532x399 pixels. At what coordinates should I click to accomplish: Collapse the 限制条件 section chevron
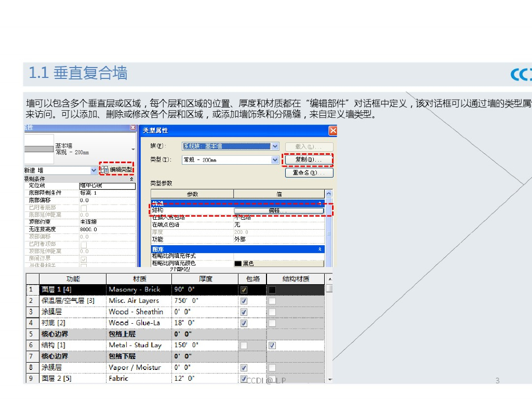(x=131, y=179)
